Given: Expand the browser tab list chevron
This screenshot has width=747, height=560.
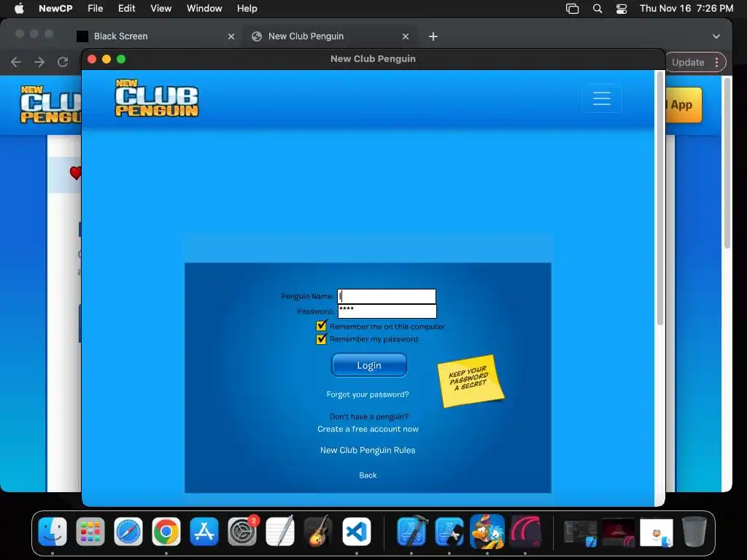Looking at the screenshot, I should pyautogui.click(x=716, y=36).
